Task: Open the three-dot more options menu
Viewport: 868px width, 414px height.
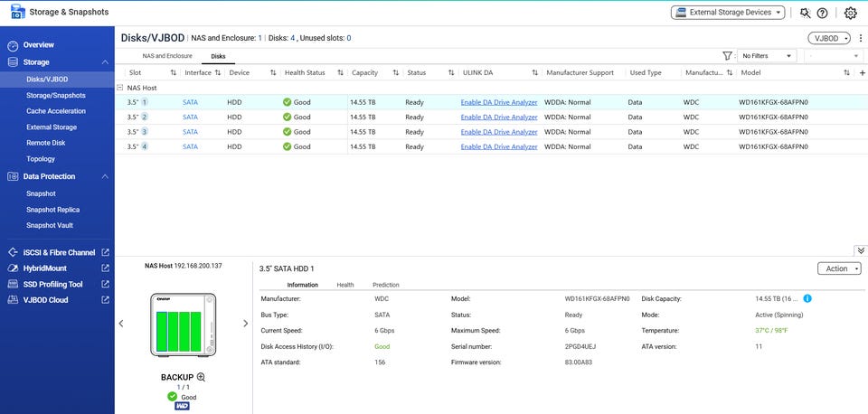Action: (859, 38)
